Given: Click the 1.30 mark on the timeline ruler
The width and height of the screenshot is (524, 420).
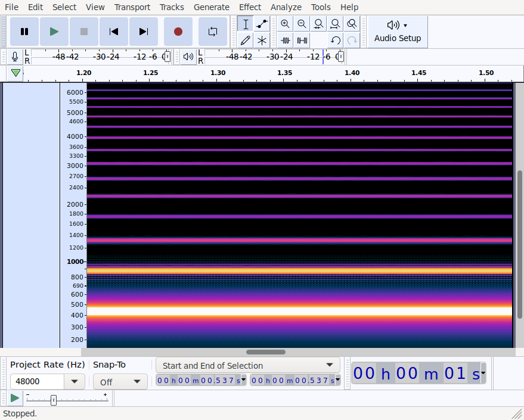Looking at the screenshot, I should click(218, 73).
